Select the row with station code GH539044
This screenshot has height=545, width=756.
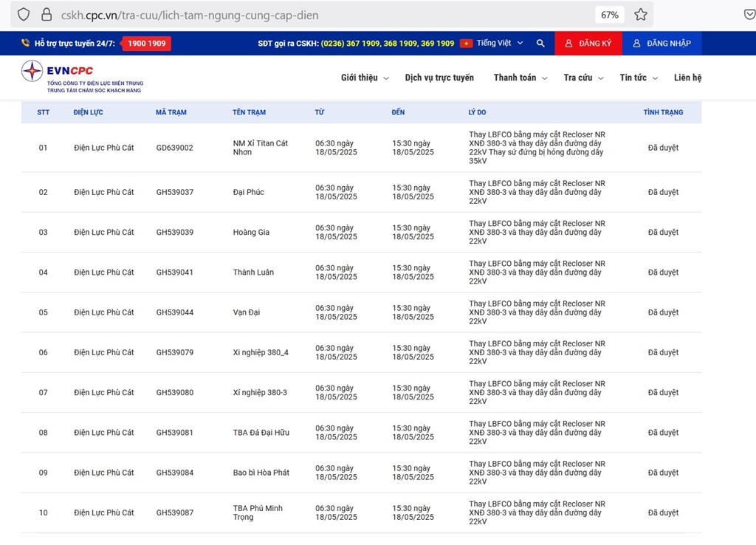point(175,312)
